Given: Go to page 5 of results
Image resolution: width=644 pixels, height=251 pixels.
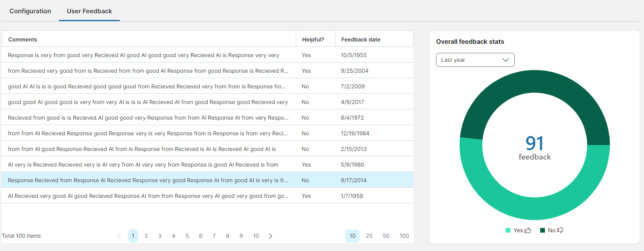Looking at the screenshot, I should pyautogui.click(x=187, y=236).
